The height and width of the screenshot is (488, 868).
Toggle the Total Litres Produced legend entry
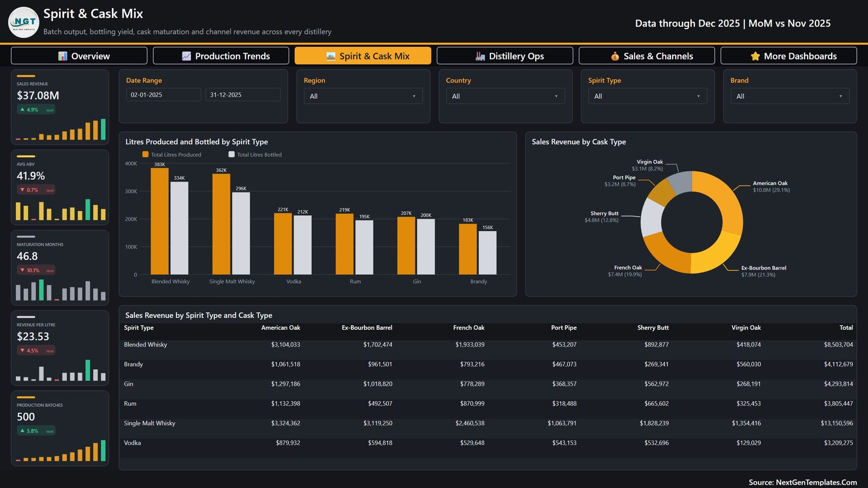click(171, 155)
